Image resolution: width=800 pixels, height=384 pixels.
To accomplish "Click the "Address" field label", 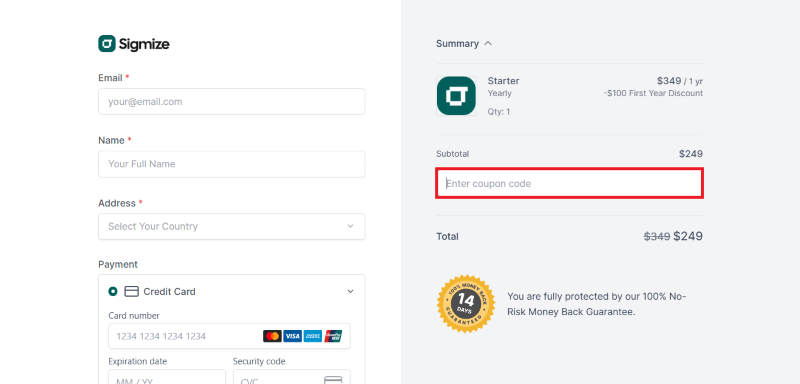I will (117, 203).
